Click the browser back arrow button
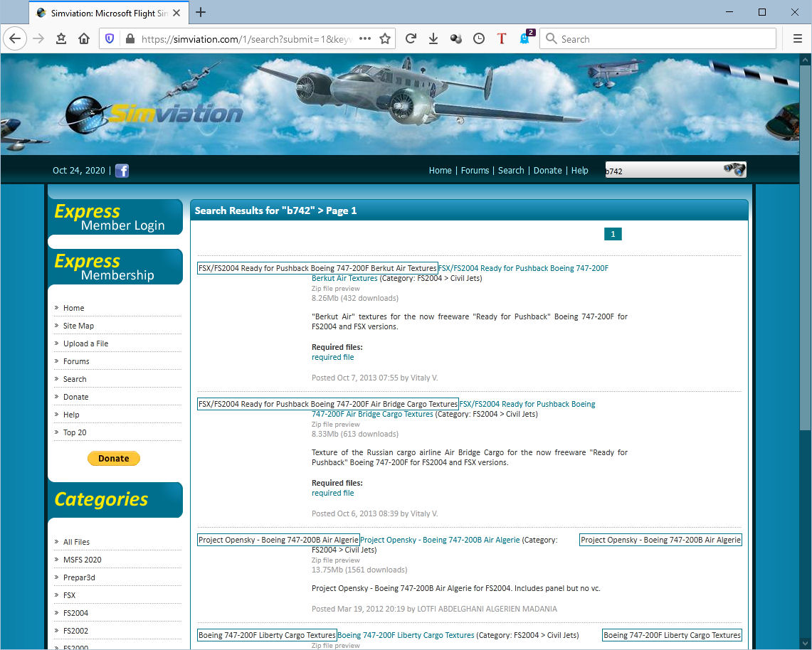The width and height of the screenshot is (812, 650). click(15, 39)
